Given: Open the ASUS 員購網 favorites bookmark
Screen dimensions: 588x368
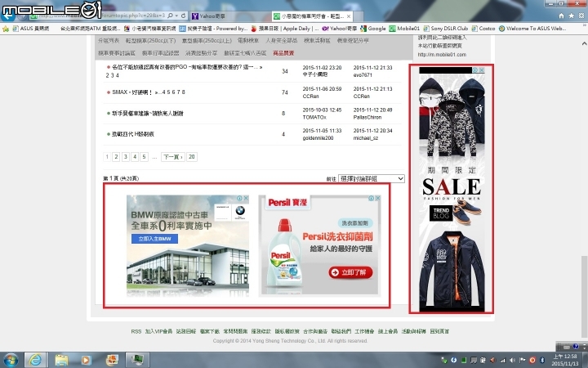Looking at the screenshot, I should click(x=31, y=29).
